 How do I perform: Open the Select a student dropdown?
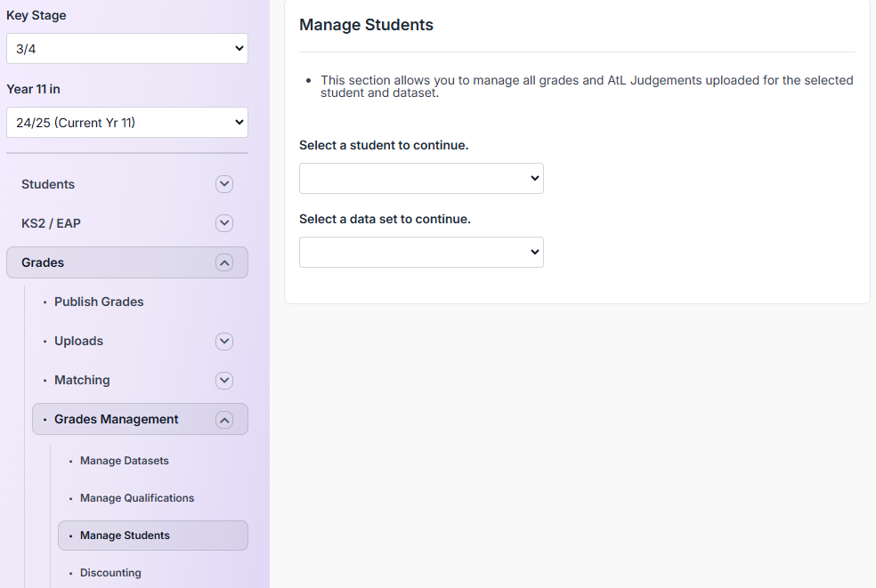[421, 178]
